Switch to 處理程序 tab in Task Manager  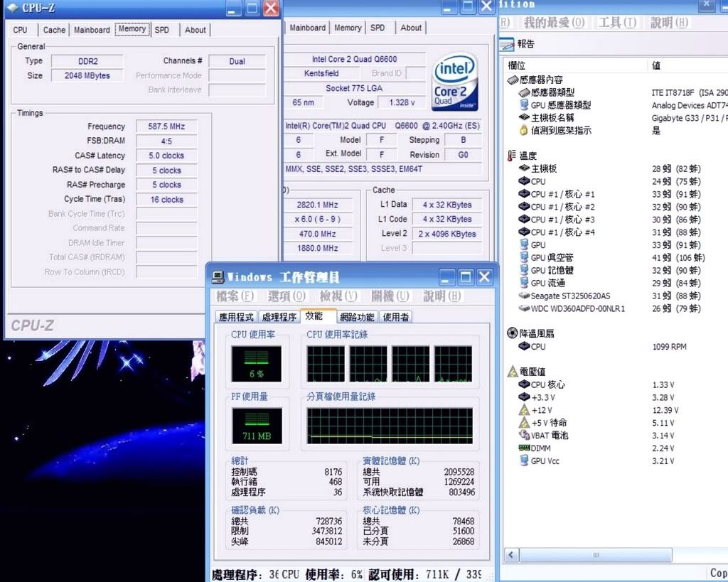pyautogui.click(x=279, y=317)
